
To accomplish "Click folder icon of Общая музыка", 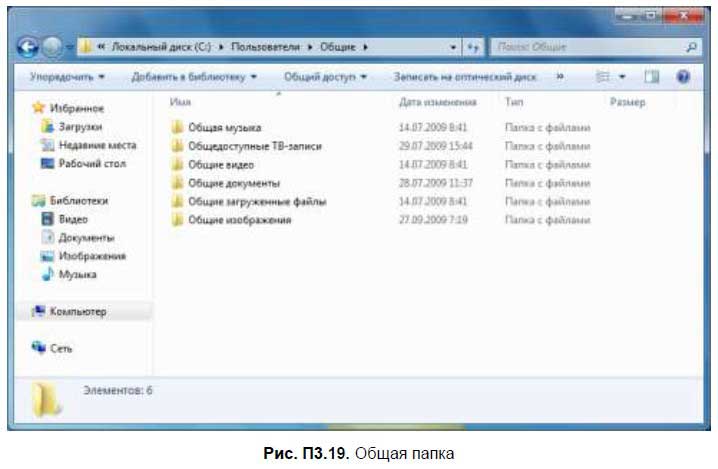I will [x=178, y=127].
